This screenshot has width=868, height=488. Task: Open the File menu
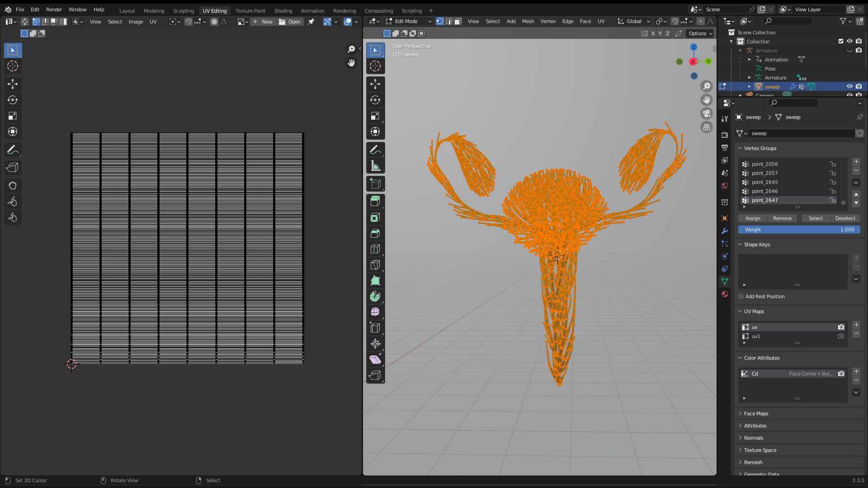pyautogui.click(x=20, y=9)
